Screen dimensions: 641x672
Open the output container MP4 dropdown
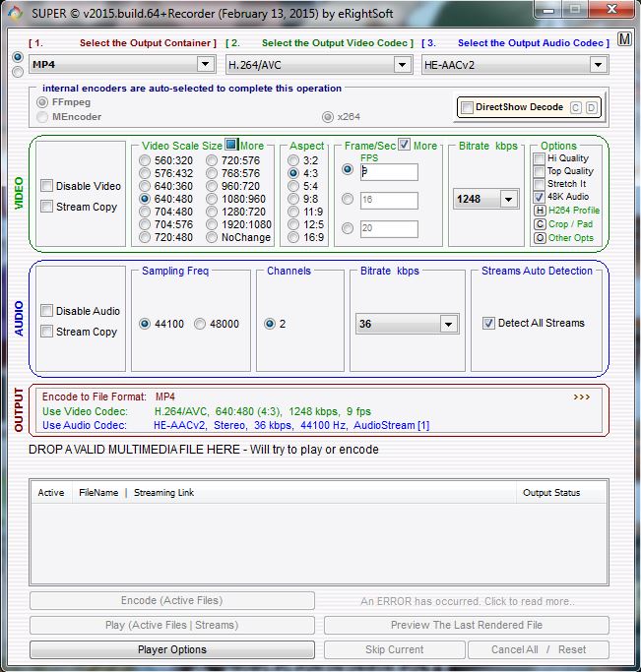(x=205, y=65)
